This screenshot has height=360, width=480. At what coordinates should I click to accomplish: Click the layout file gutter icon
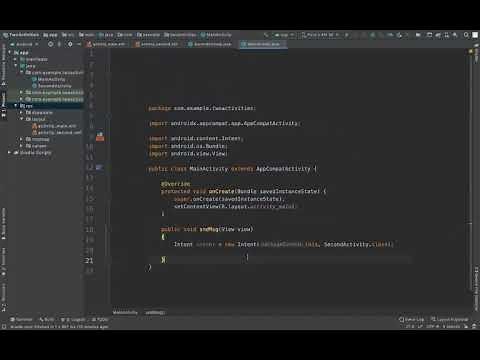coord(100,137)
